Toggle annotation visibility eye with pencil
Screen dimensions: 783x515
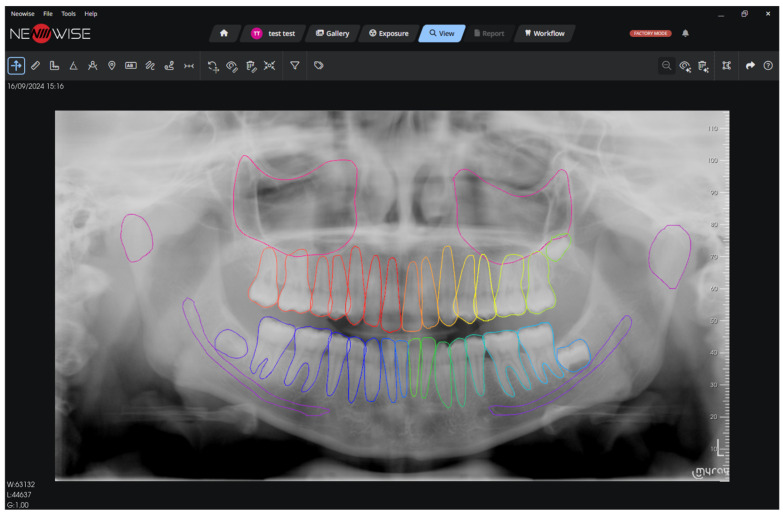coord(232,66)
